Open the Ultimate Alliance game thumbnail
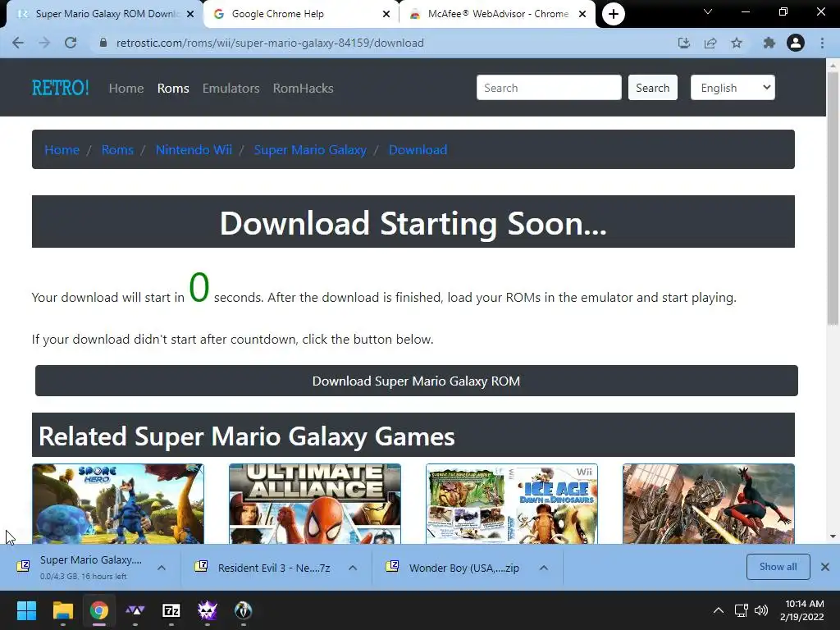 (x=315, y=504)
